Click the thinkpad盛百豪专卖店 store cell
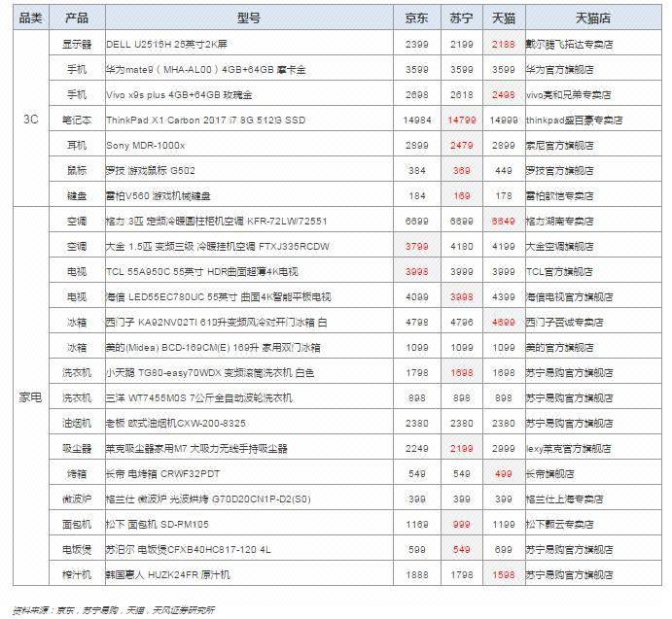The height and width of the screenshot is (619, 672). (x=593, y=120)
